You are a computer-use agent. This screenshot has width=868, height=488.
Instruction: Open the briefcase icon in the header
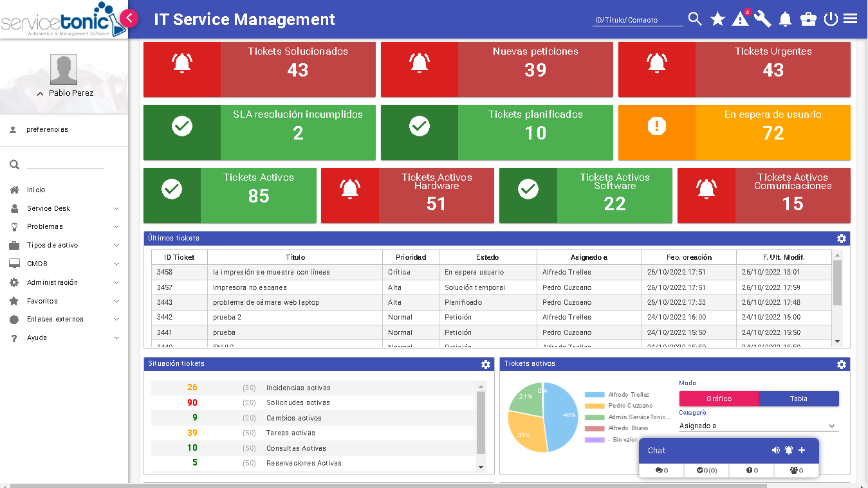point(808,19)
